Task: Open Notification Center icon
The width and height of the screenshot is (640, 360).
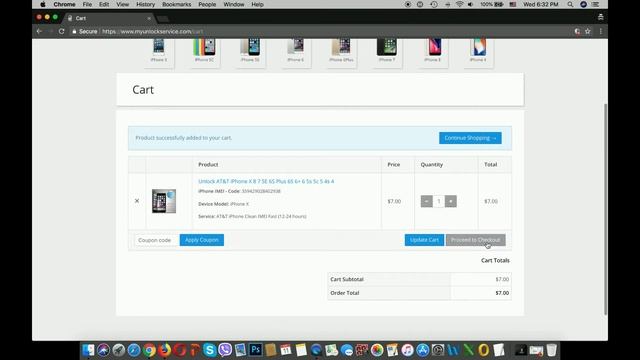Action: 596,4
